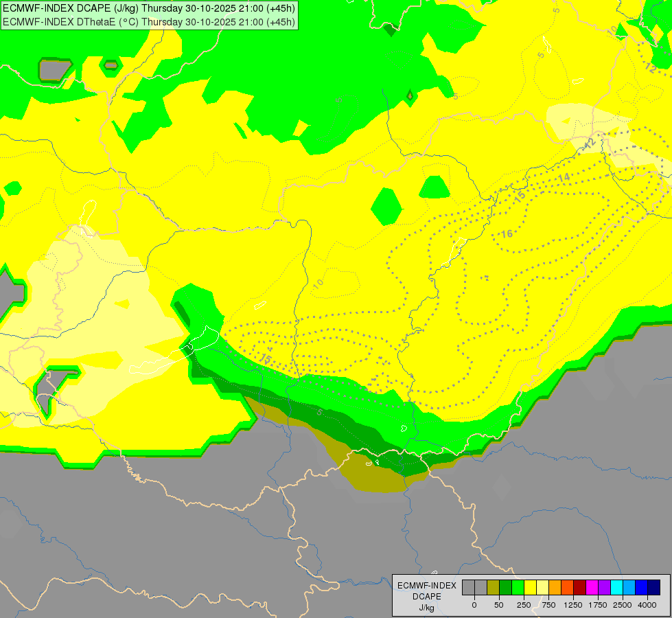Pick the red-orange legend swatch
This screenshot has height=618, width=672.
pos(568,588)
